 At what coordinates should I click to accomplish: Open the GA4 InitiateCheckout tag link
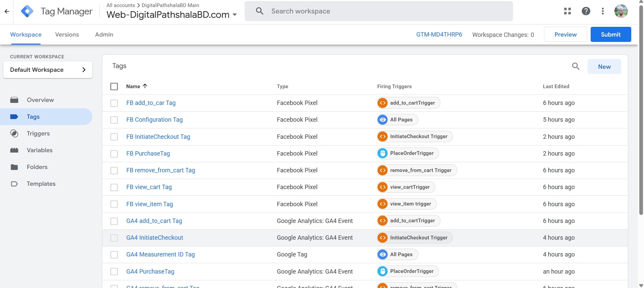(155, 238)
